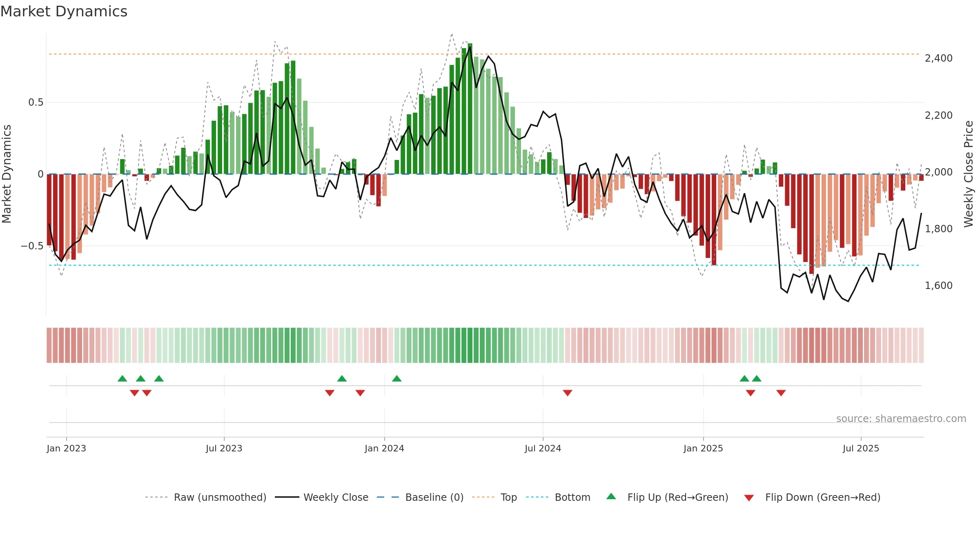This screenshot has height=551, width=980.
Task: Click the flip-up marker just after Jan 2024
Action: point(397,378)
